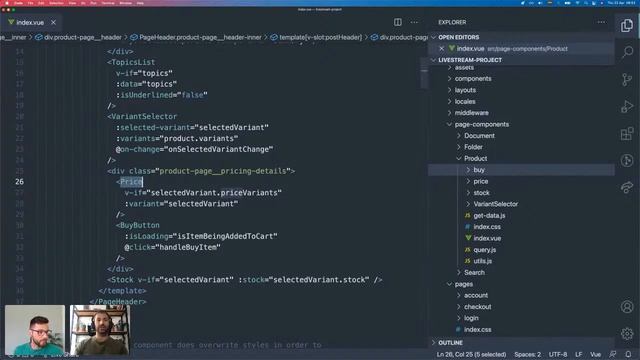
Task: Collapse the pages folder
Action: (464, 284)
